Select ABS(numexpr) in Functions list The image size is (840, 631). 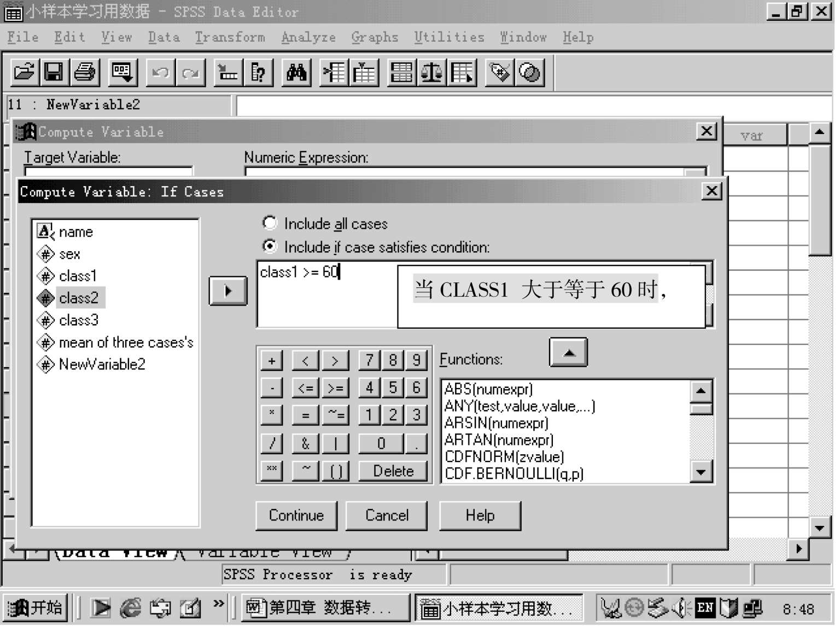pos(488,389)
